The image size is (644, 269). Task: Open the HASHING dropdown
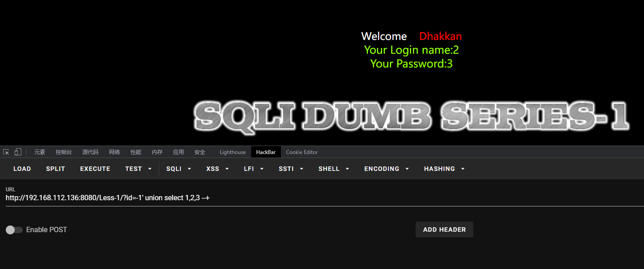click(x=444, y=169)
